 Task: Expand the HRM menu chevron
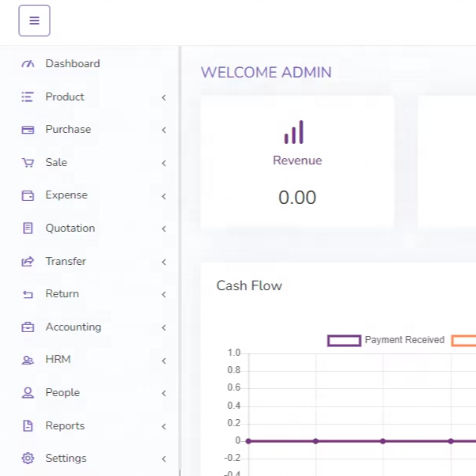(164, 361)
